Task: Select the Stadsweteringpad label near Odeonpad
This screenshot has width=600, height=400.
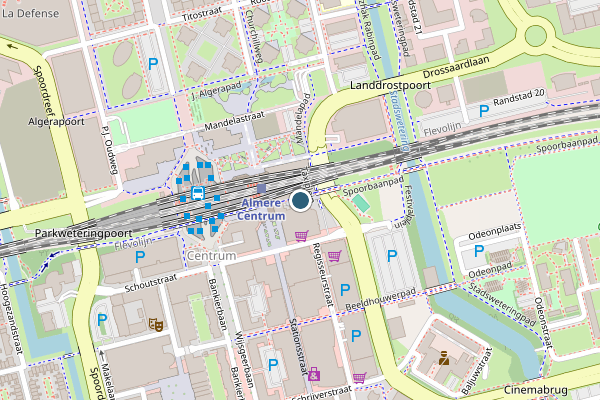Action: (x=502, y=304)
